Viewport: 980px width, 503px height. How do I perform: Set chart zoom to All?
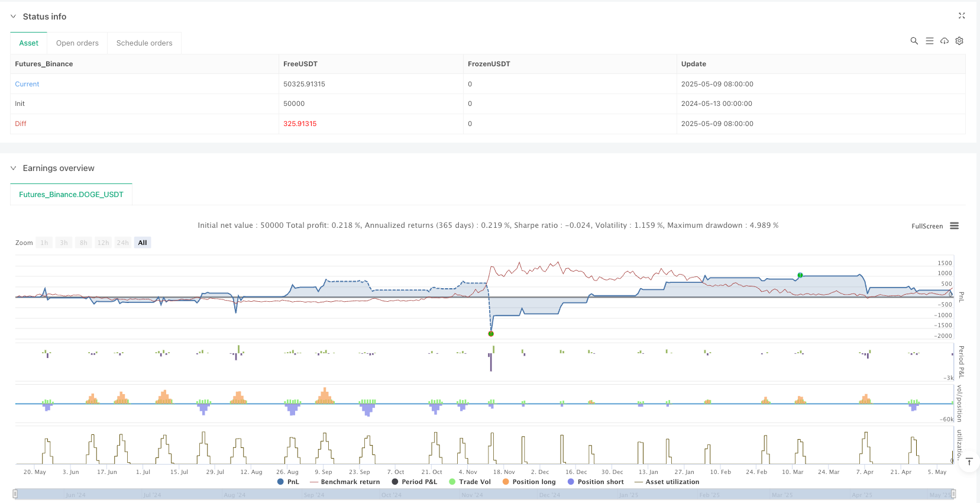click(143, 243)
